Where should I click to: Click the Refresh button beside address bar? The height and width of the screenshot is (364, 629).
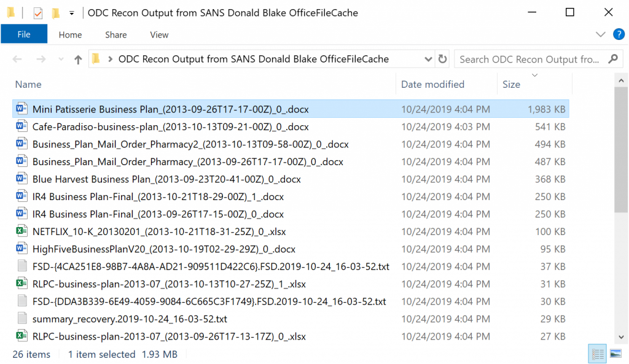tap(442, 60)
